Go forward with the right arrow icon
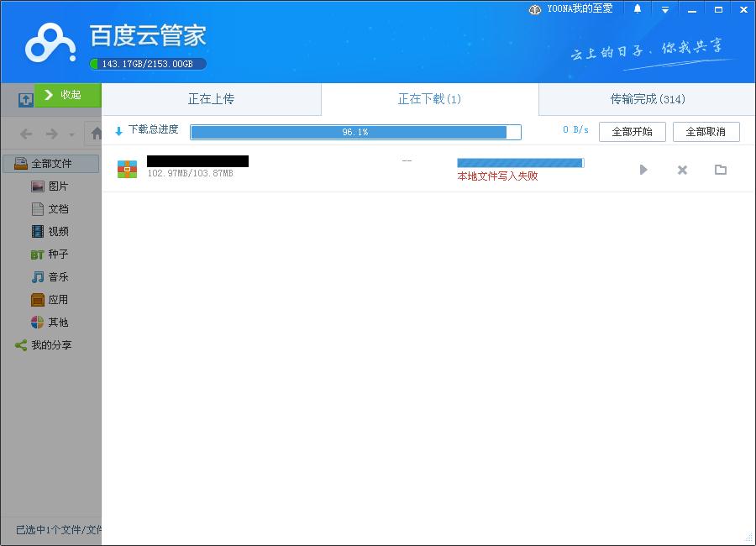The width and height of the screenshot is (756, 546). point(51,134)
